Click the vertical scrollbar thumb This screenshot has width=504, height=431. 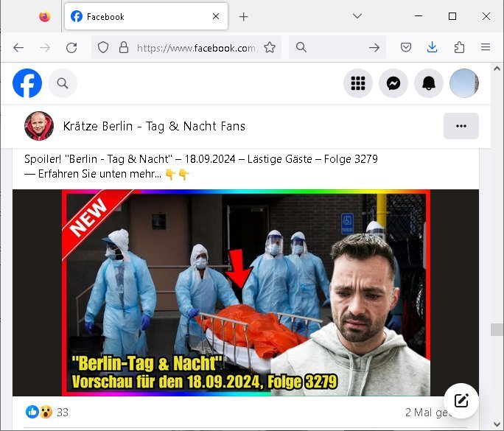click(497, 330)
